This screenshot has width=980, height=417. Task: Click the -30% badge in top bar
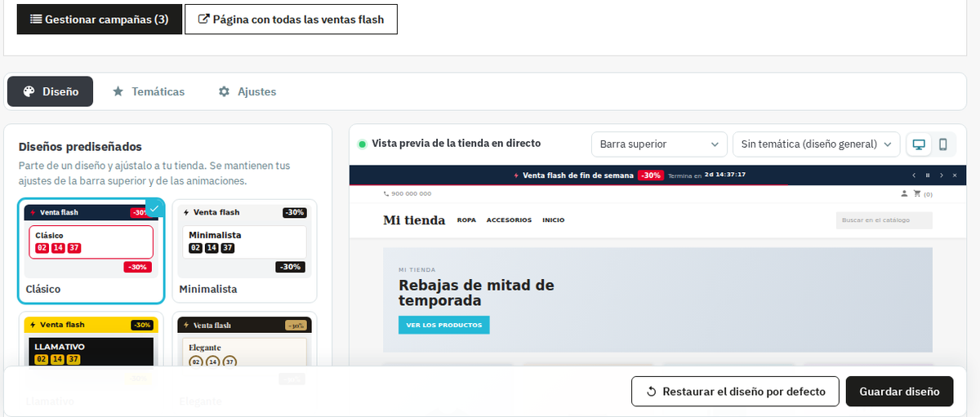651,175
